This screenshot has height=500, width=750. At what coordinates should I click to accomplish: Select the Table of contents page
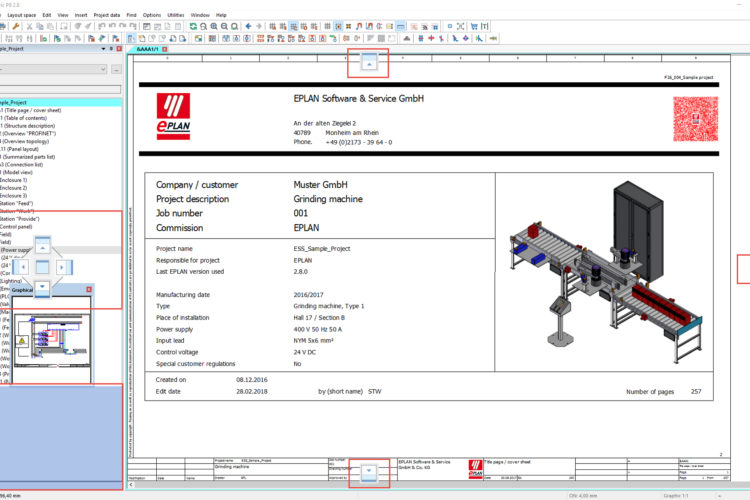pyautogui.click(x=24, y=118)
